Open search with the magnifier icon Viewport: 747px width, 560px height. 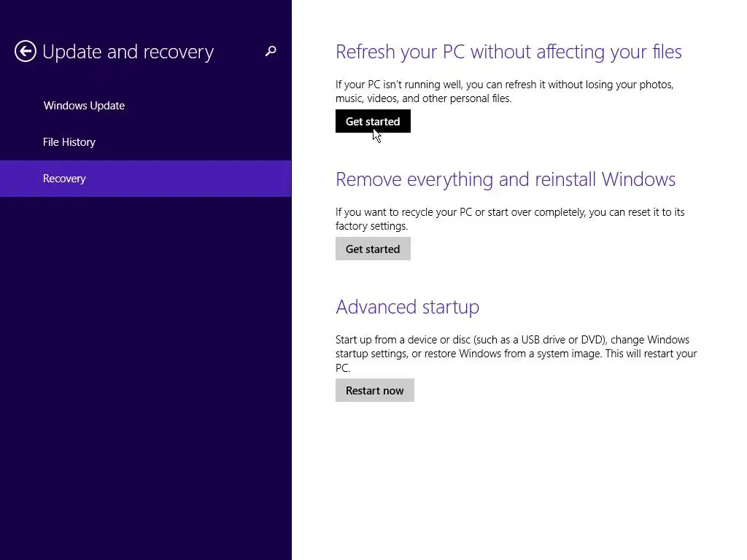click(x=271, y=51)
